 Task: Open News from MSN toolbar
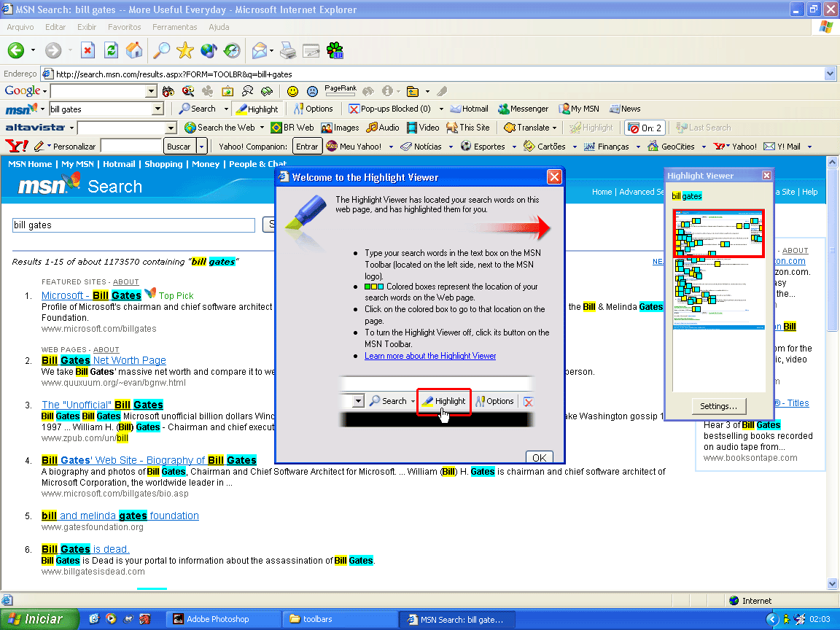pos(625,109)
